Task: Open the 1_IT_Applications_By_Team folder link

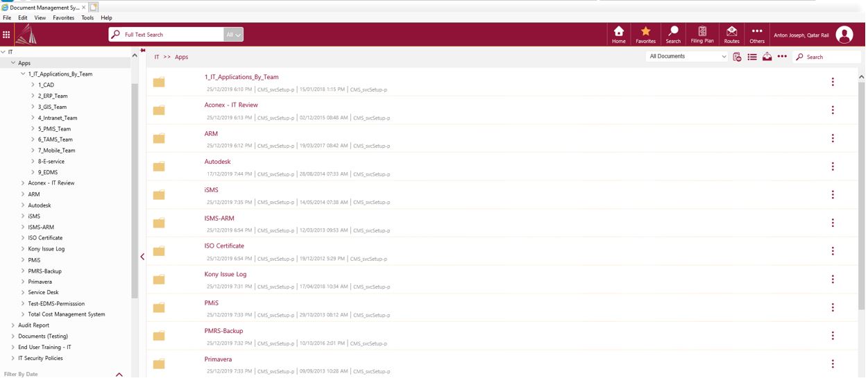Action: [x=241, y=77]
